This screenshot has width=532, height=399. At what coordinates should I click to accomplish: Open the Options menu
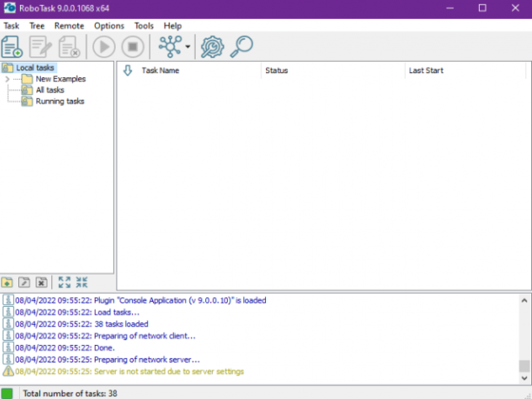(x=109, y=26)
